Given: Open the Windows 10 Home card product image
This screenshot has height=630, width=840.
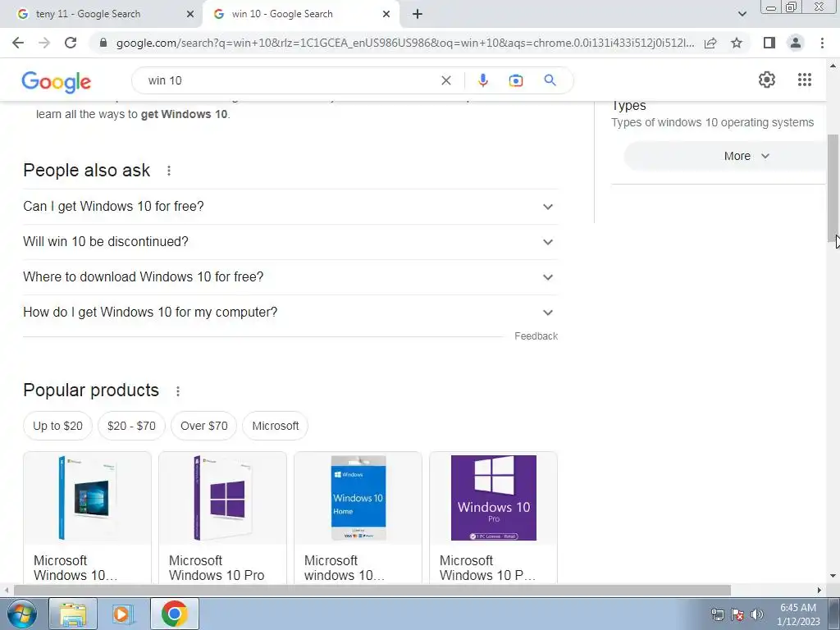Looking at the screenshot, I should [x=358, y=498].
